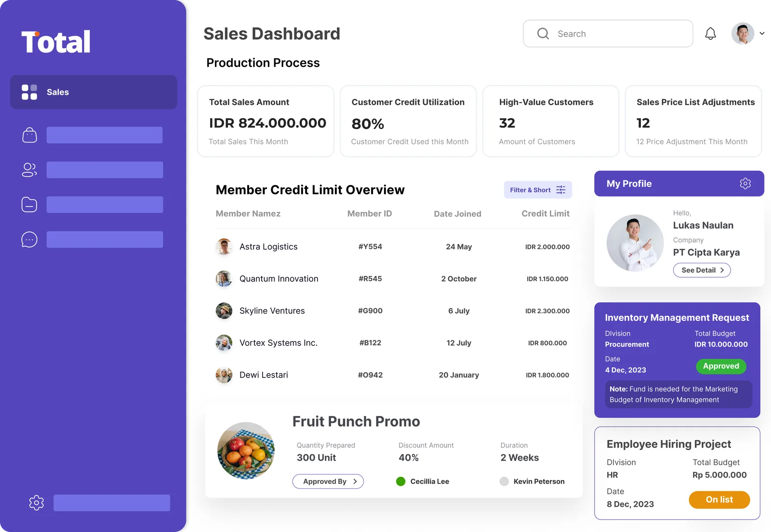
Task: Open placeholder menu item beside bag icon
Action: pyautogui.click(x=105, y=135)
